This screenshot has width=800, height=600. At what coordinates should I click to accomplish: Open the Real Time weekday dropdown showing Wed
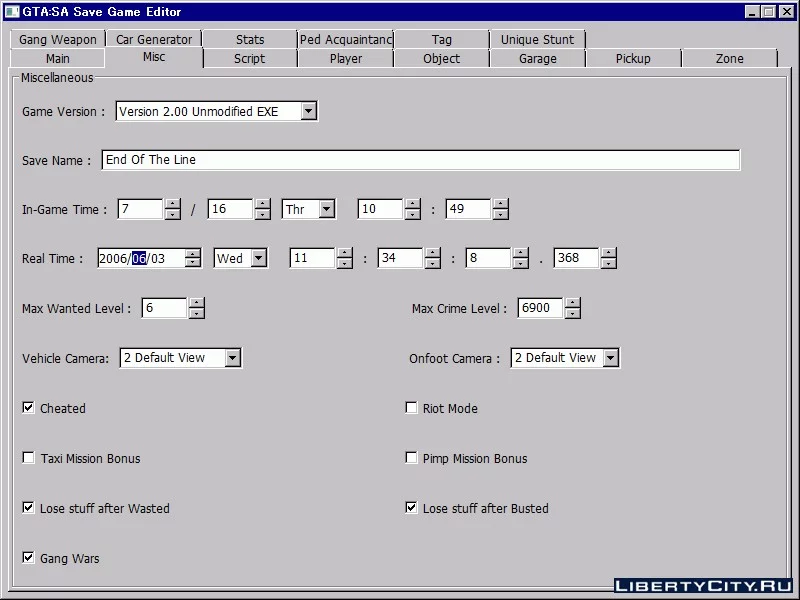(259, 258)
